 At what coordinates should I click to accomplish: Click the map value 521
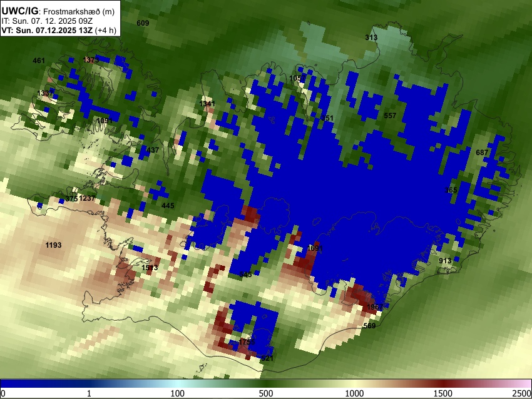[x=267, y=358]
